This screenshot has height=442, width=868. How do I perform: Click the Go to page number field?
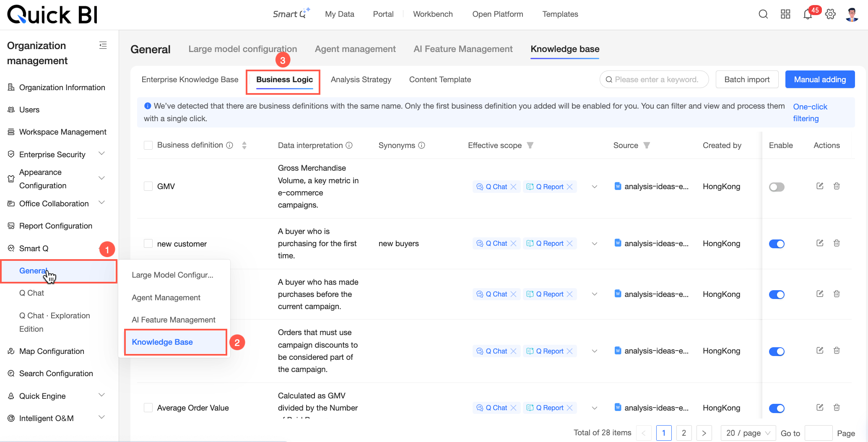click(x=819, y=433)
